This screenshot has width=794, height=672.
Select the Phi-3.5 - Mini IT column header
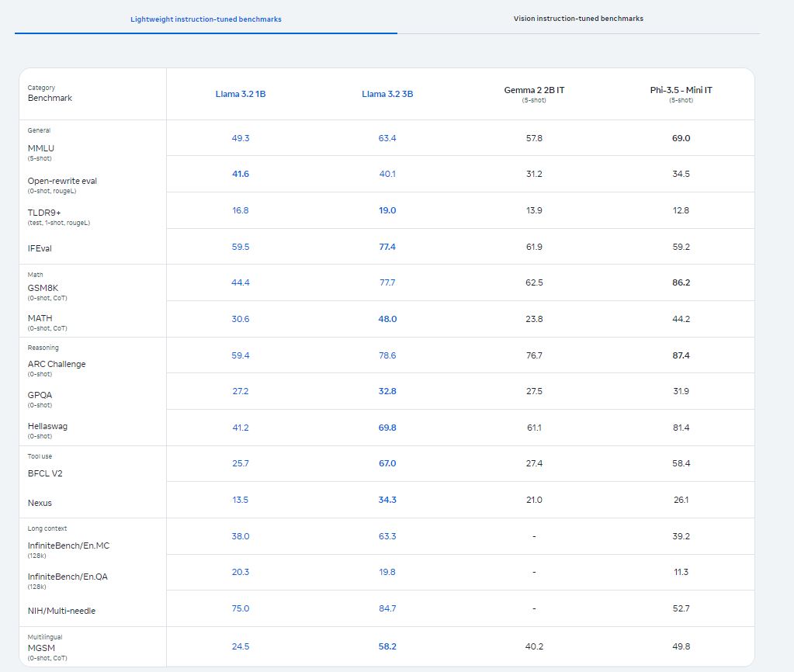[681, 90]
